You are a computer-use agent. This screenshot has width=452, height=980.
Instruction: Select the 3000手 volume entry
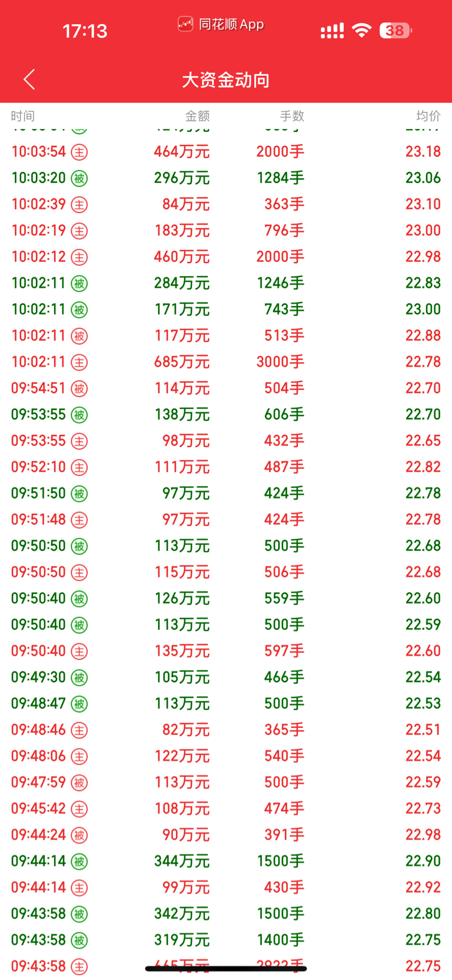280,362
